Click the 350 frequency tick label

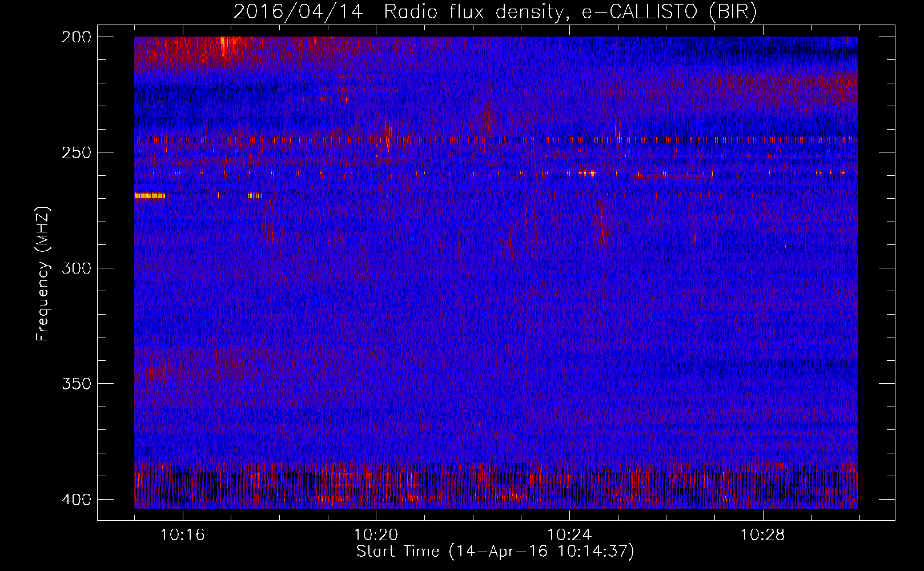tap(77, 383)
